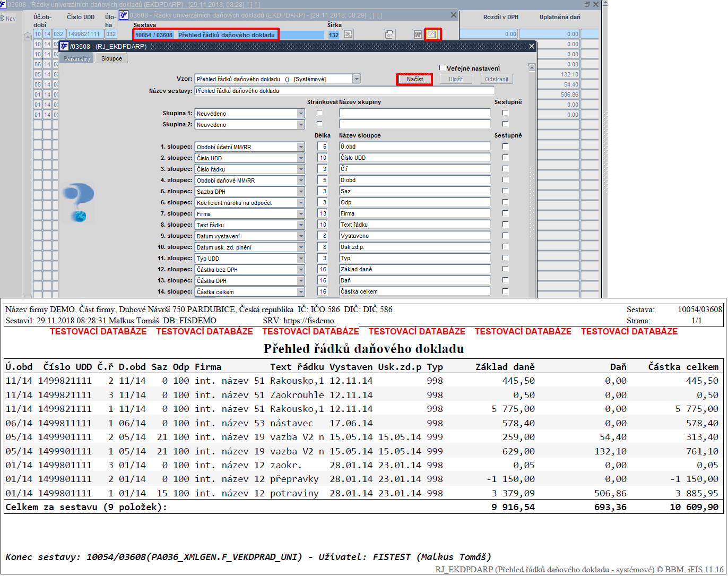The image size is (728, 576).
Task: Click the Excel export icon beside Šířka 132
Action: 348,35
